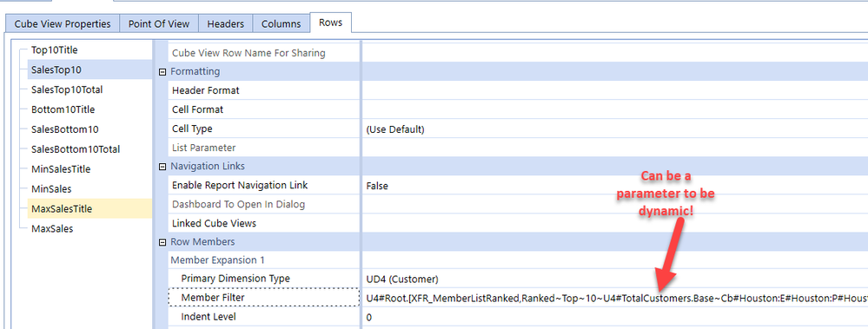This screenshot has width=868, height=329.
Task: Click the List Parameter value field
Action: (614, 148)
